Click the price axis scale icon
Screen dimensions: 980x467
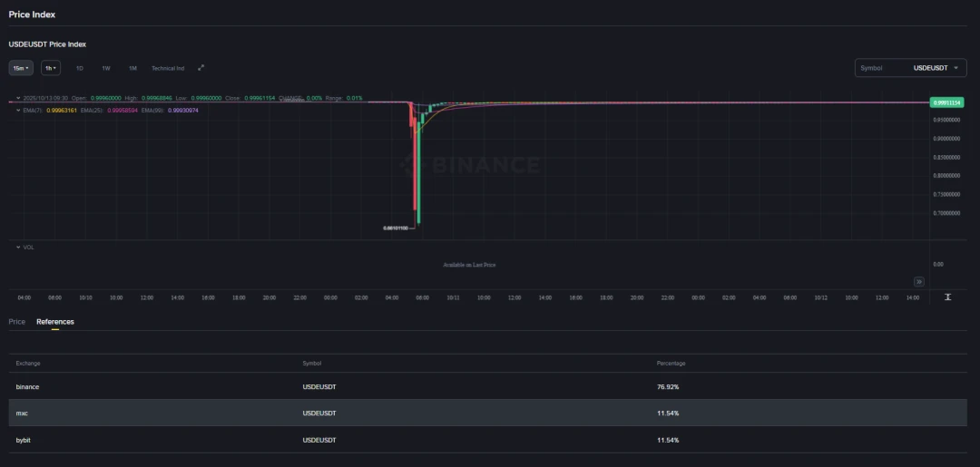pos(947,297)
